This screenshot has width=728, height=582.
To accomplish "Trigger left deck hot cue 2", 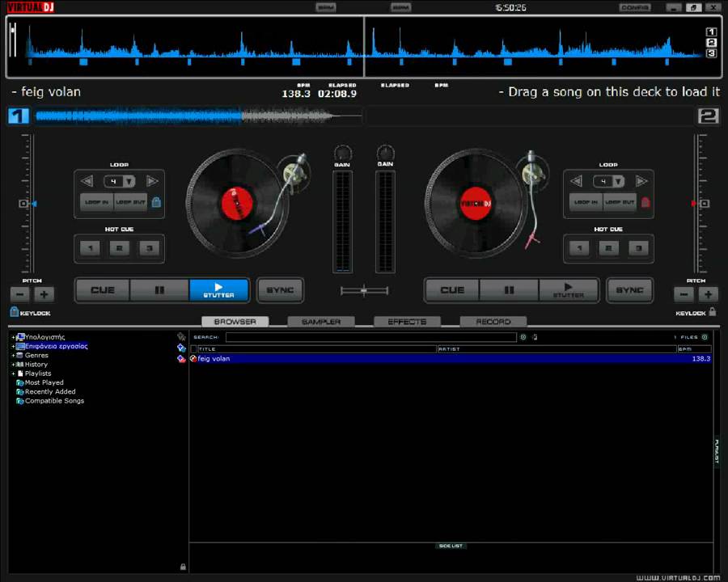I will coord(120,248).
